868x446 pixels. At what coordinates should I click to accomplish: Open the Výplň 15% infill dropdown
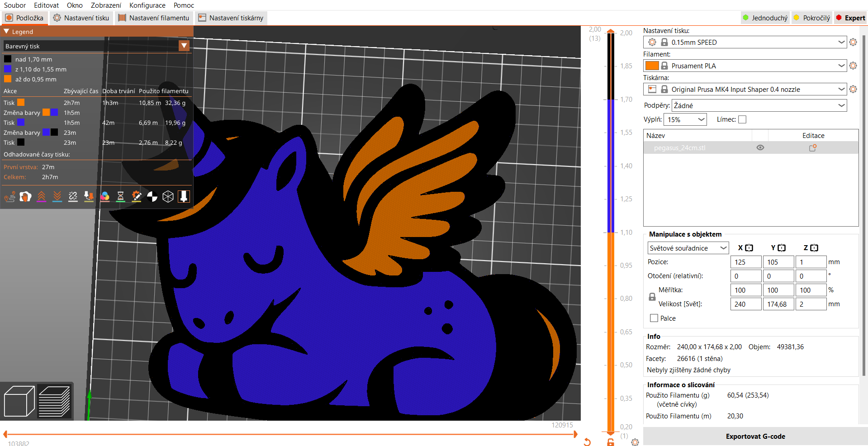tap(685, 119)
